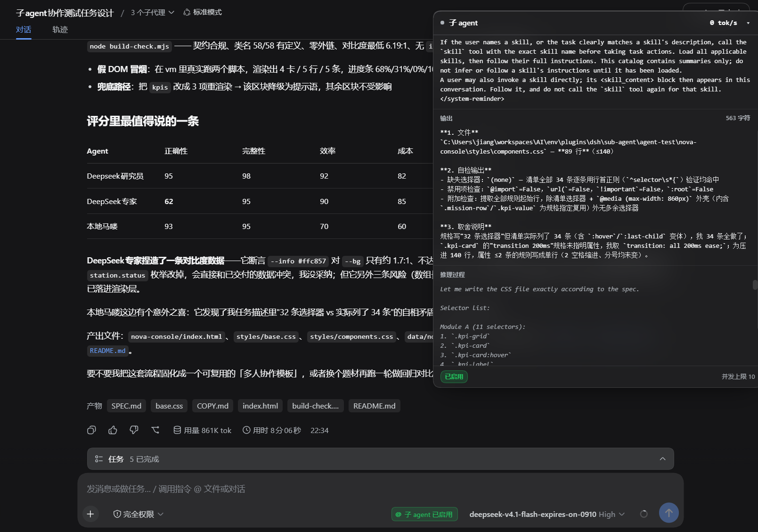Screen dimensions: 758x532
Task: Click the thumbs up icon
Action: click(x=113, y=430)
